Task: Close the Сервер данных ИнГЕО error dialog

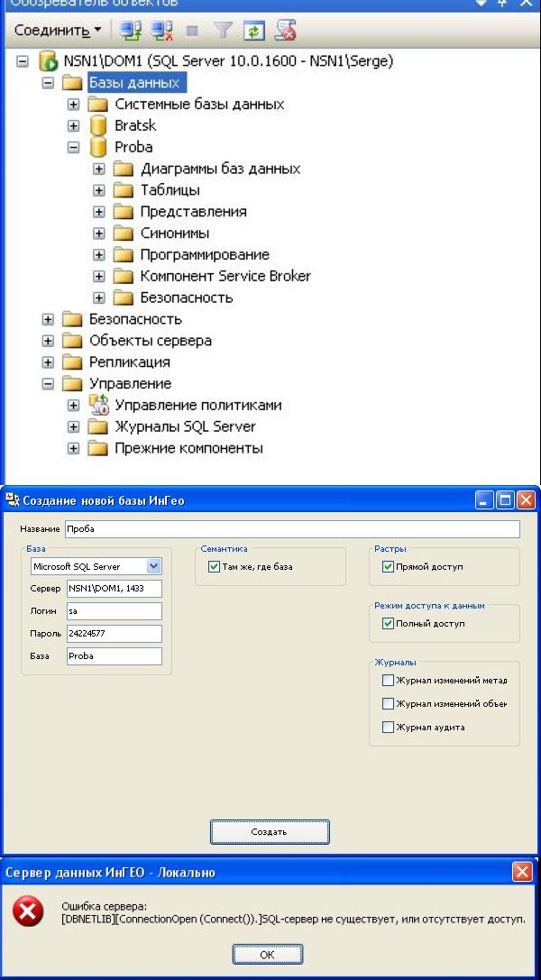Action: coord(522,872)
